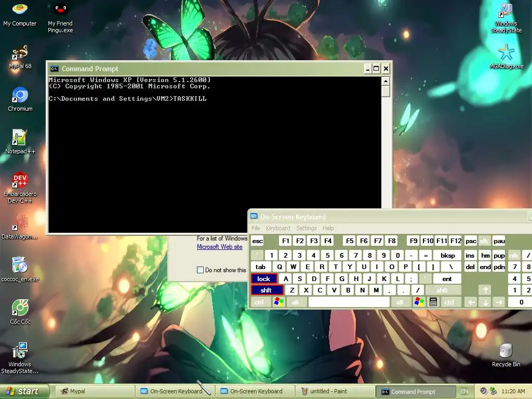The image size is (532, 399).
Task: Click the spacebar on On-Screen Keyboard
Action: [x=349, y=302]
